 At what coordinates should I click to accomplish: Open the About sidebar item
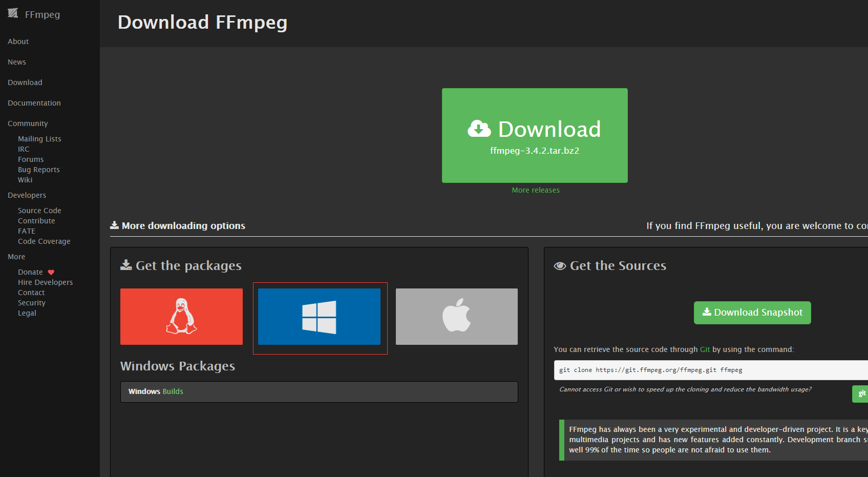[x=18, y=42]
